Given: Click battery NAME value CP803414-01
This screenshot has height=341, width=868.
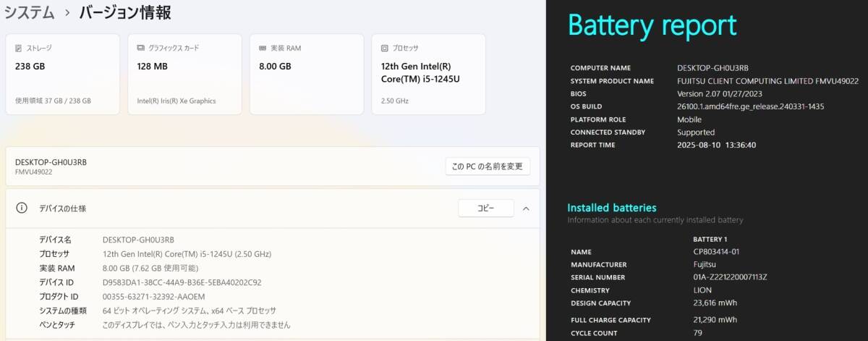Looking at the screenshot, I should pyautogui.click(x=716, y=252).
